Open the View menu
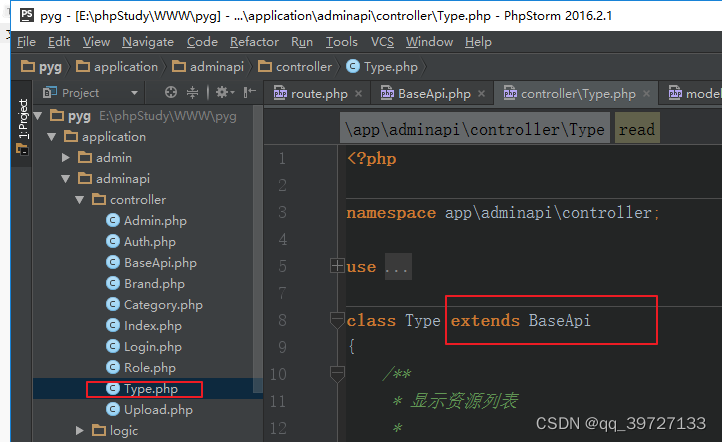 tap(96, 42)
